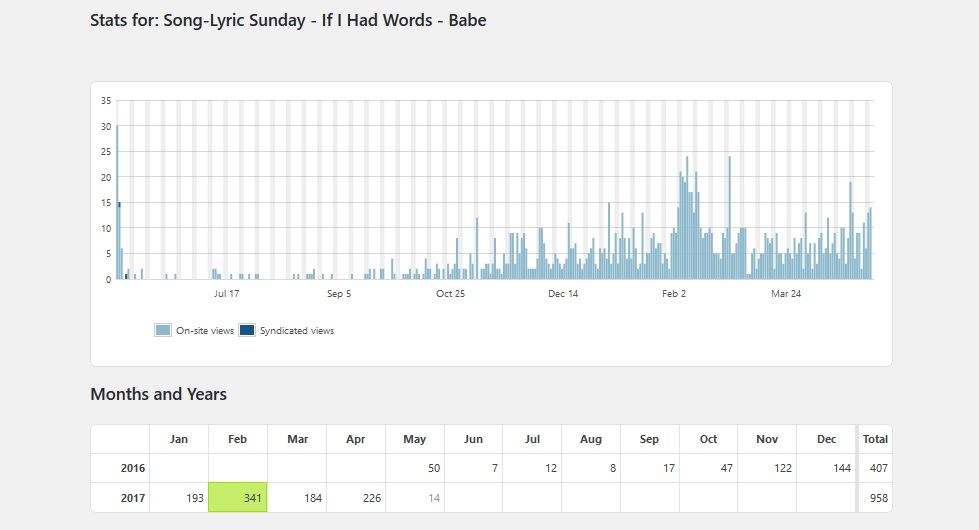Click the Mar 24 axis date label
The height and width of the screenshot is (530, 979).
click(x=786, y=294)
